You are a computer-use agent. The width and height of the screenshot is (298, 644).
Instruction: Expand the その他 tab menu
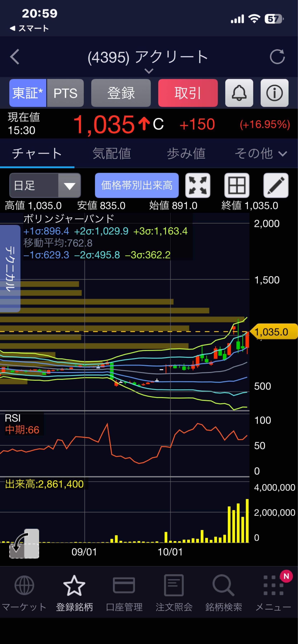pyautogui.click(x=261, y=153)
